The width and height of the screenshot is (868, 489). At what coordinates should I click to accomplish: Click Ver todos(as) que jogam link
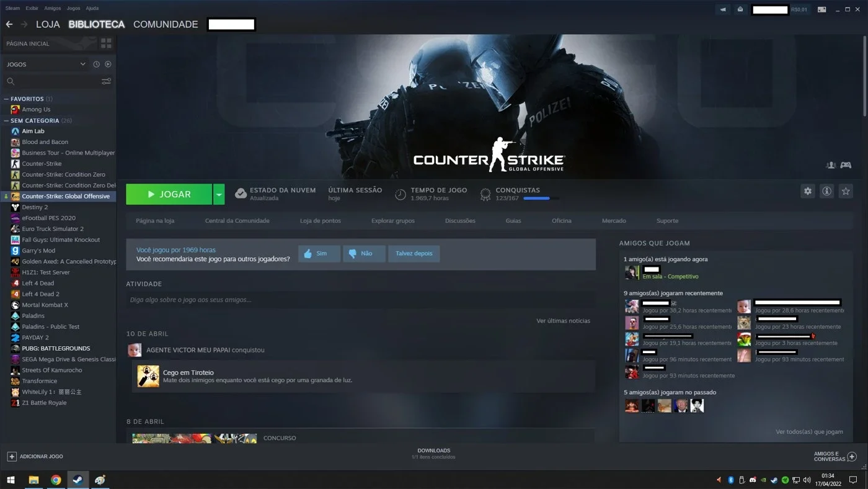809,432
